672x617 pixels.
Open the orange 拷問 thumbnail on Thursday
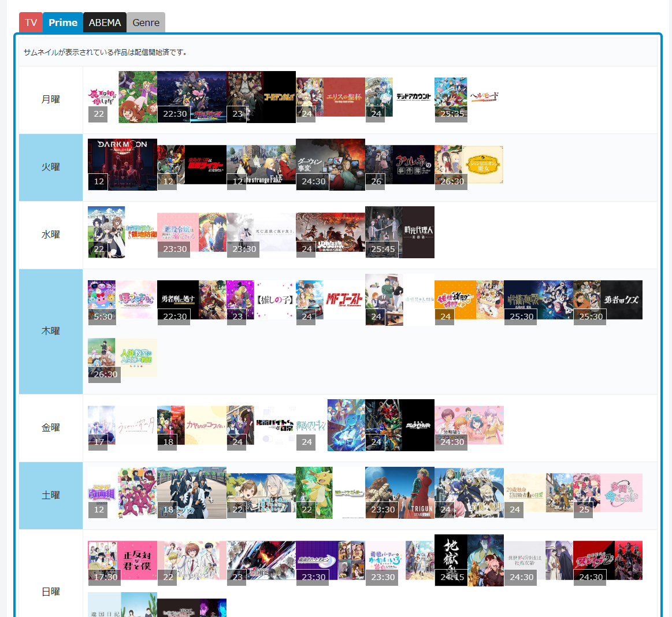tap(469, 300)
